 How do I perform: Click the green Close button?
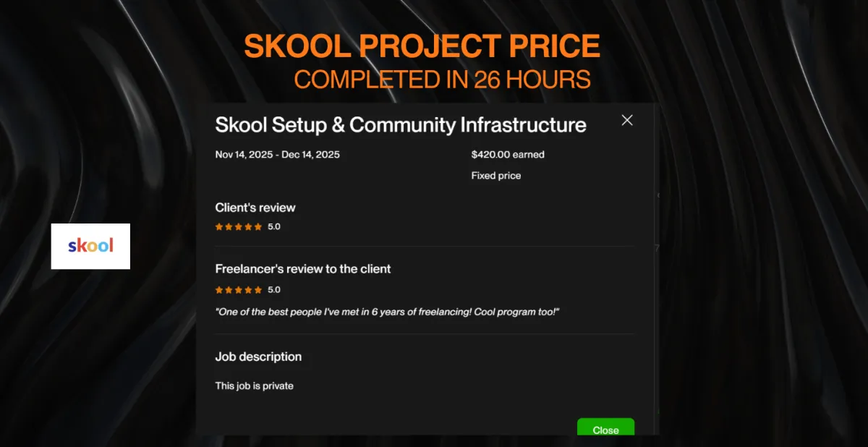605,427
